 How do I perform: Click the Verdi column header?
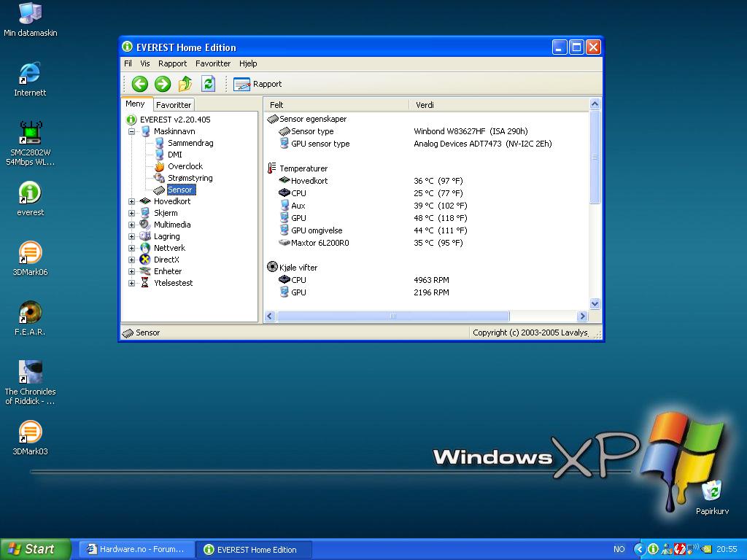(x=499, y=105)
